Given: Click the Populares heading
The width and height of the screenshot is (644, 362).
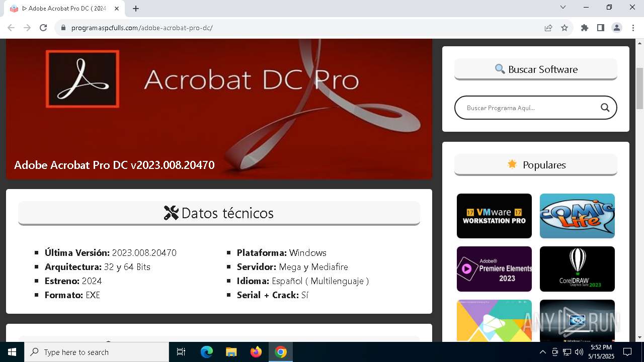Looking at the screenshot, I should [x=536, y=165].
